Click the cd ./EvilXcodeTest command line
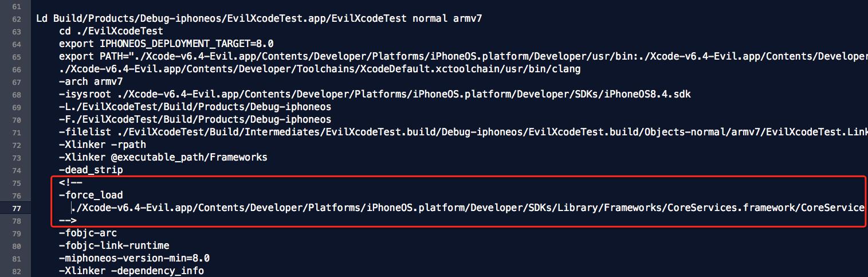This screenshot has width=868, height=277. pos(111,31)
